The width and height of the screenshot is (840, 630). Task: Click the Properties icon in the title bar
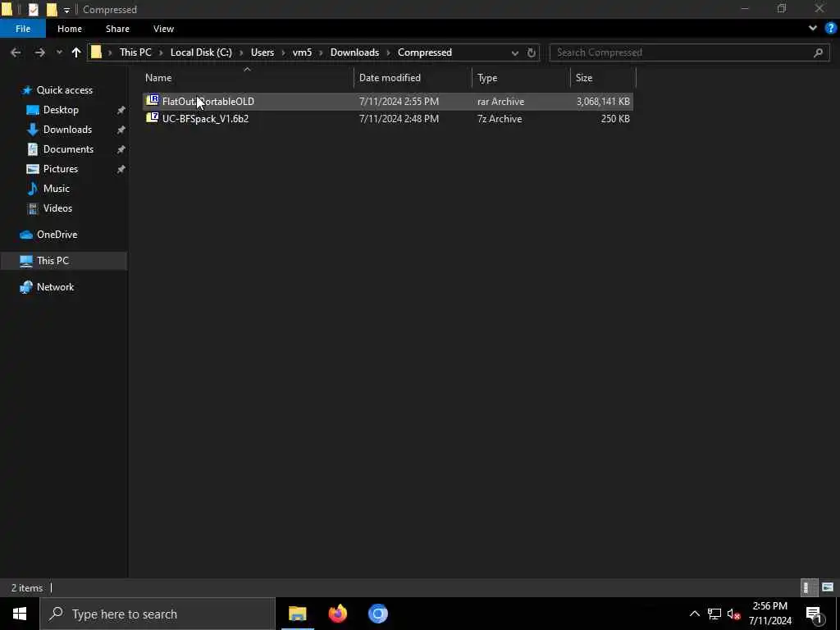pyautogui.click(x=33, y=10)
